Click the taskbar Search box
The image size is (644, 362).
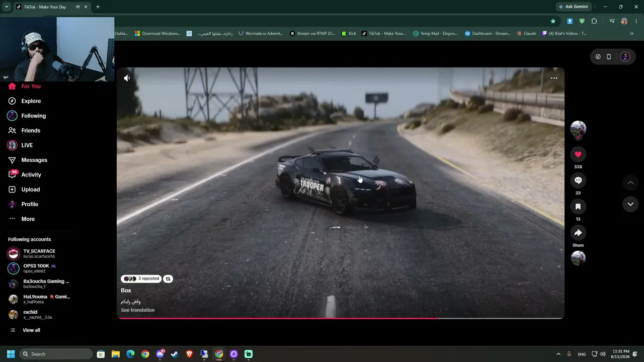pyautogui.click(x=56, y=354)
